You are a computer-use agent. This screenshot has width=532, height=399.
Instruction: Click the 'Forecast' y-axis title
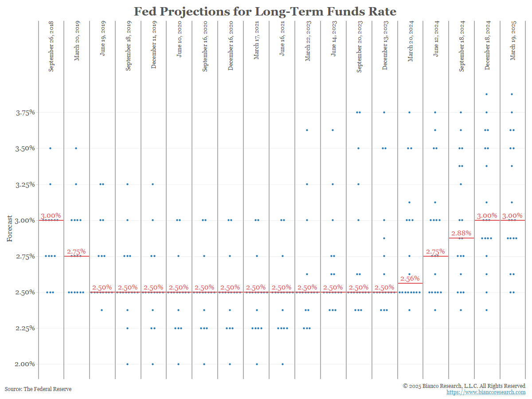(x=9, y=229)
